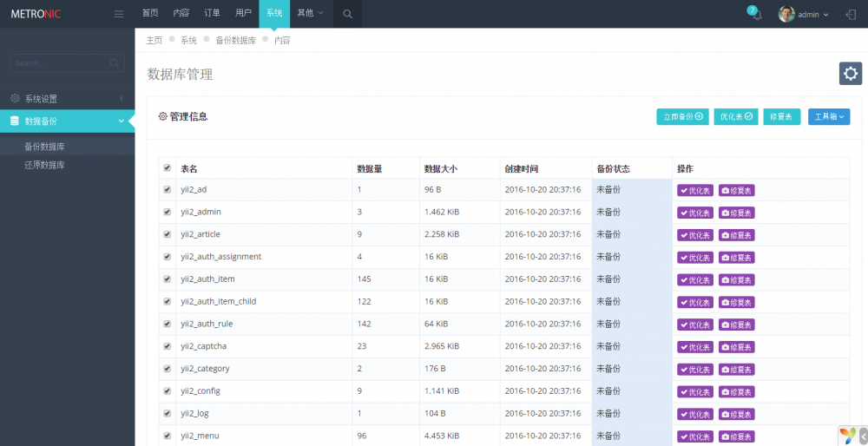Click the admin user avatar
Image resolution: width=868 pixels, height=446 pixels.
tap(786, 15)
